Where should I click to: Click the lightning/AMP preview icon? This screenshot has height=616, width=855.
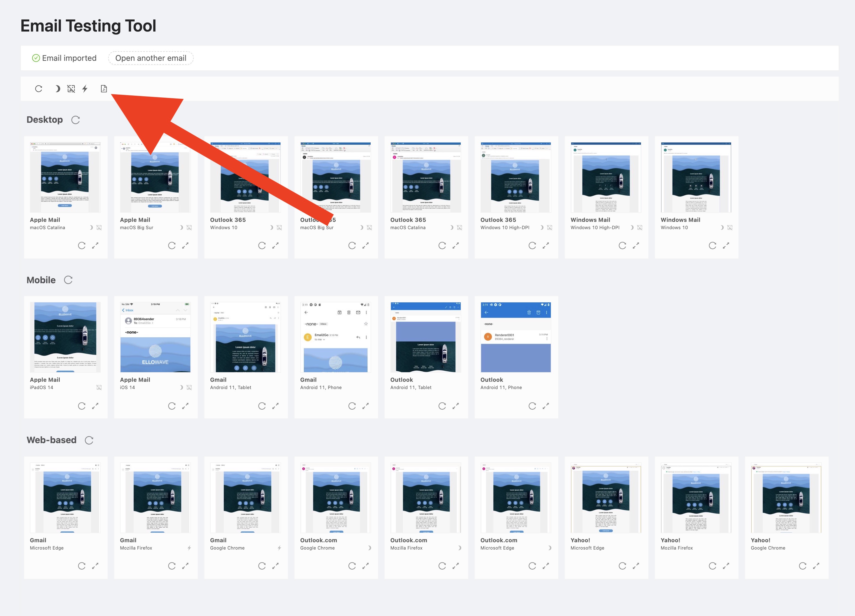coord(86,89)
